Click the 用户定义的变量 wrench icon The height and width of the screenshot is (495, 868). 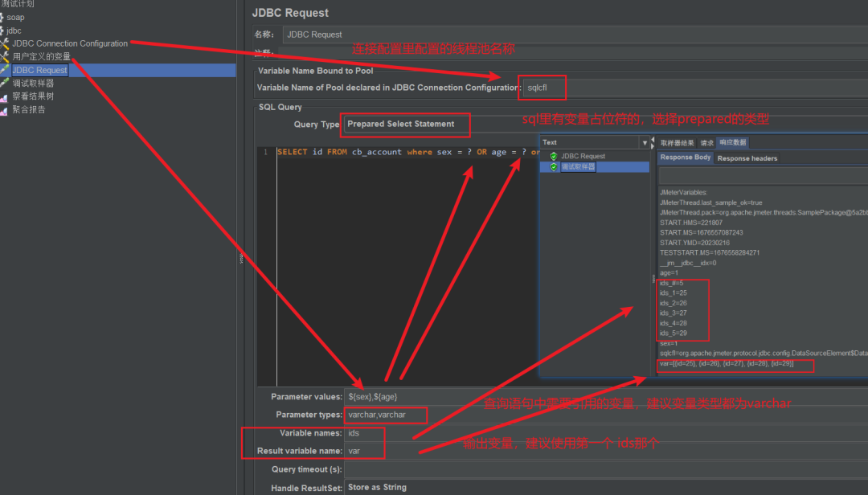(x=5, y=56)
